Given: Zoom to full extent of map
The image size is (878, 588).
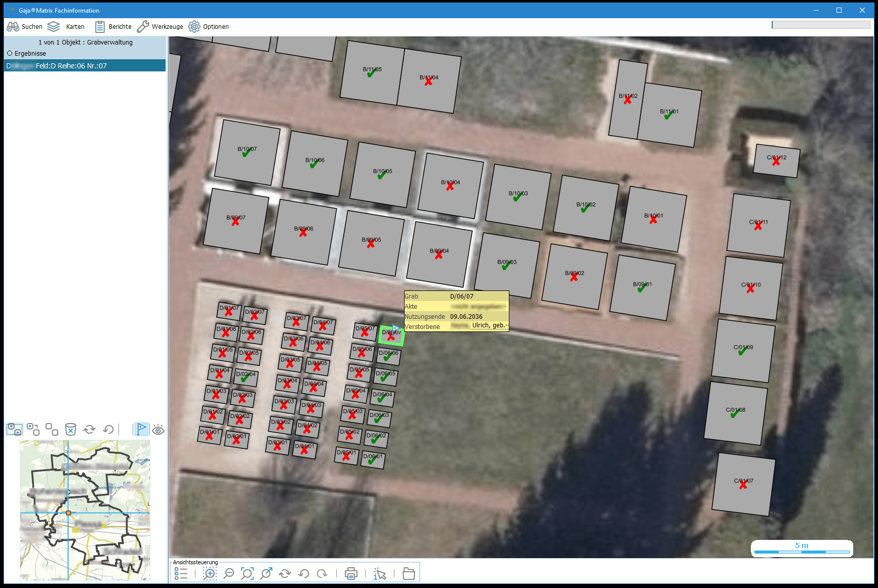Looking at the screenshot, I should [x=247, y=573].
